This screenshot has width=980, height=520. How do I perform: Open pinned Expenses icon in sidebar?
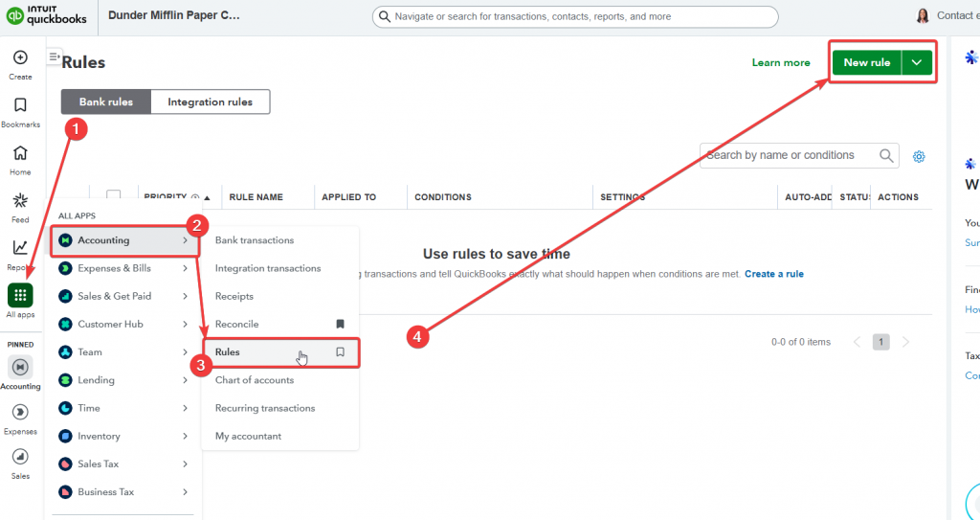pyautogui.click(x=20, y=412)
